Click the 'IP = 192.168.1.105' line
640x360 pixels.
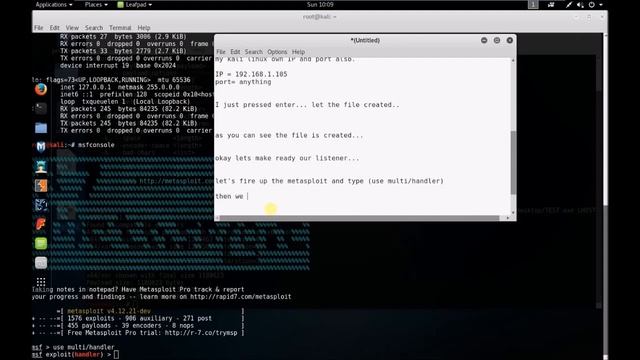coord(251,74)
